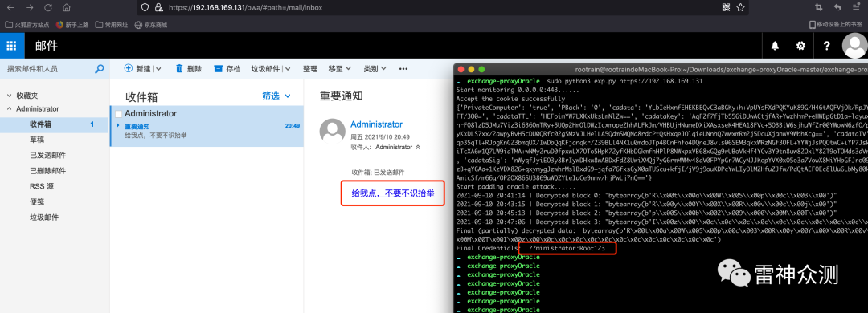Click the screenshot crop icon in browser toolbar
Screen dimensions: 868x313
pos(818,7)
